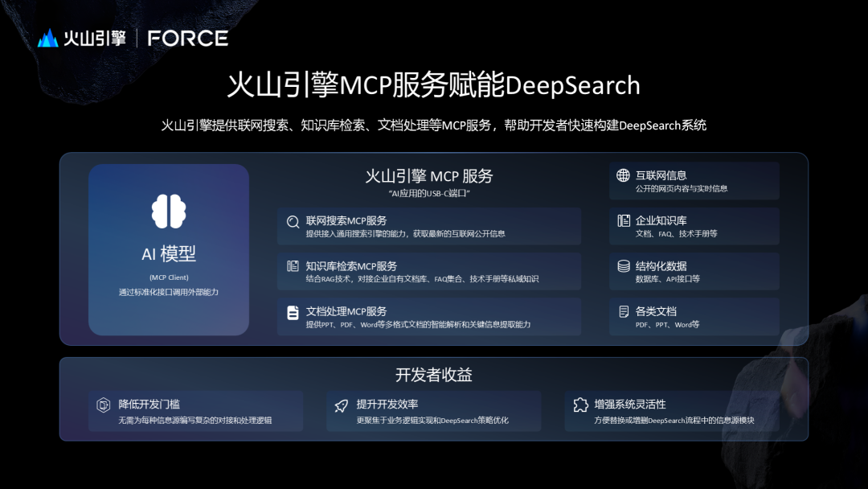Click the book icon beside 知识库检索MCP服务
Viewport: 868px width, 489px height.
pyautogui.click(x=293, y=266)
